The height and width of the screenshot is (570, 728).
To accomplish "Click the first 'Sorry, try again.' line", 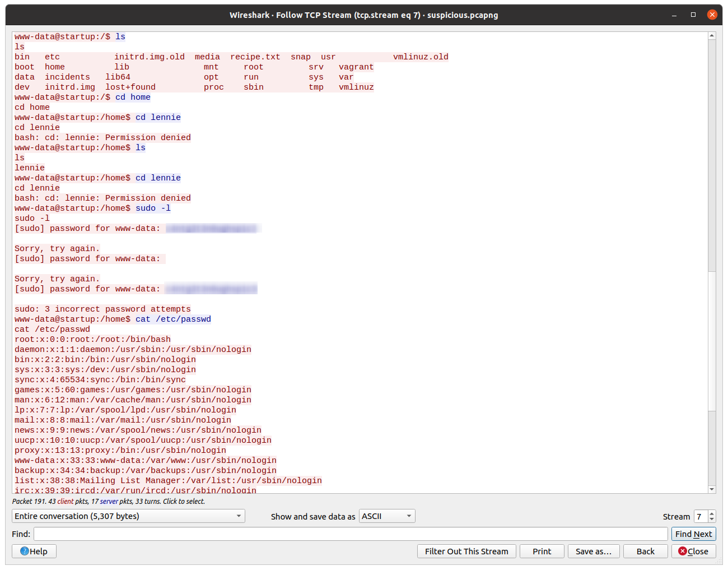I will [57, 248].
